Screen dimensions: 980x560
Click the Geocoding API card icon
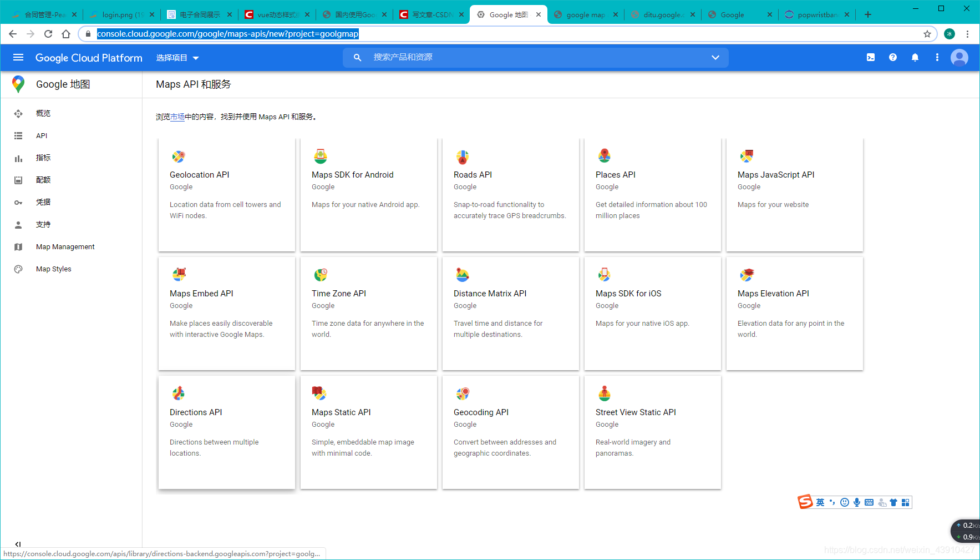[x=463, y=393]
